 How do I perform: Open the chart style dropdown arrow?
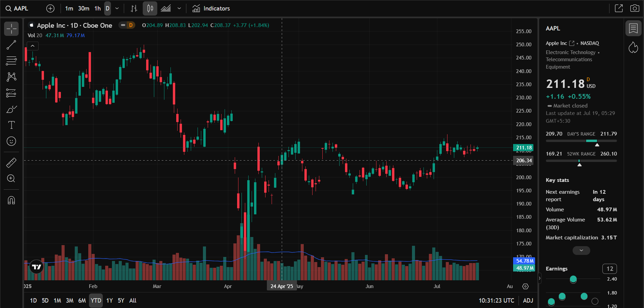(x=179, y=8)
